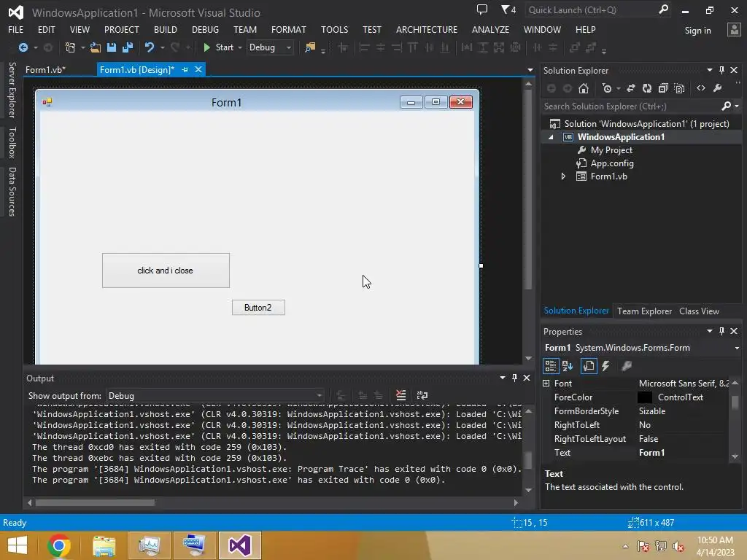Switch to the Team Explorer tab
747x560 pixels.
pos(644,311)
